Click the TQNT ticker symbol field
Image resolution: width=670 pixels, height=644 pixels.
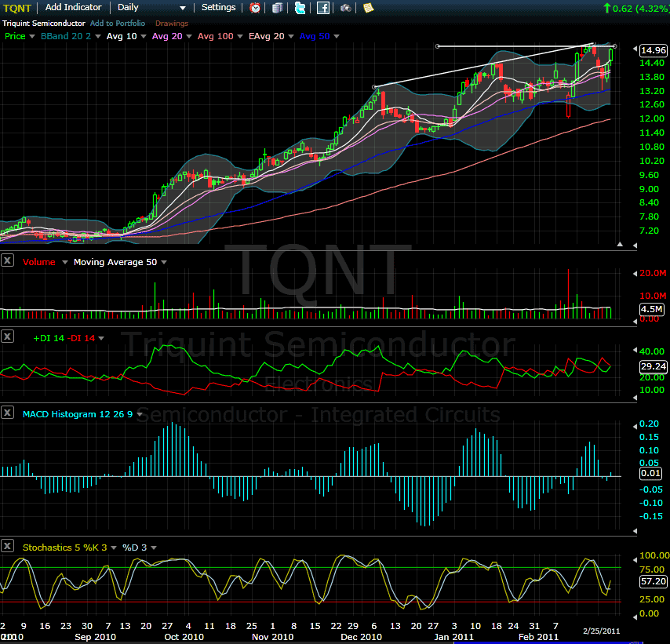[x=20, y=8]
